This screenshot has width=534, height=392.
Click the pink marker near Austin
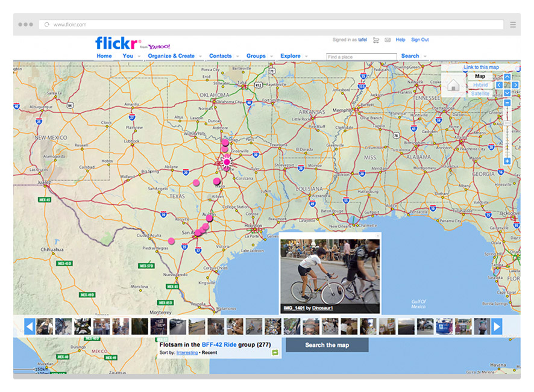pyautogui.click(x=210, y=219)
